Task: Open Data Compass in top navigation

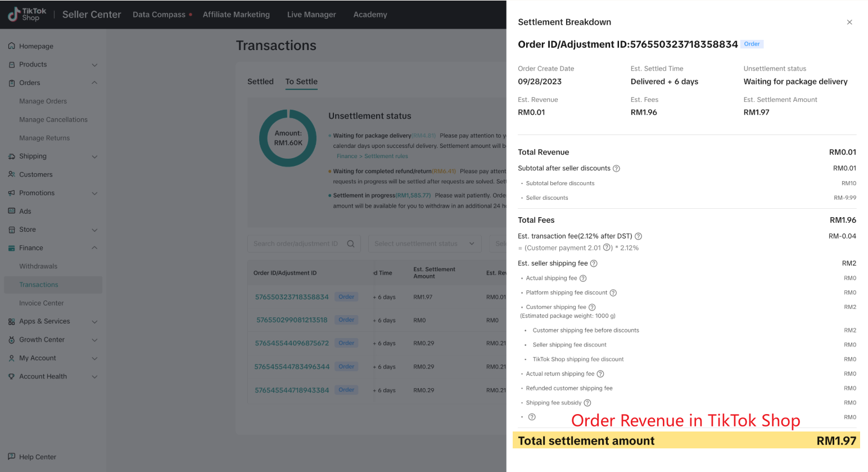Action: click(x=159, y=15)
